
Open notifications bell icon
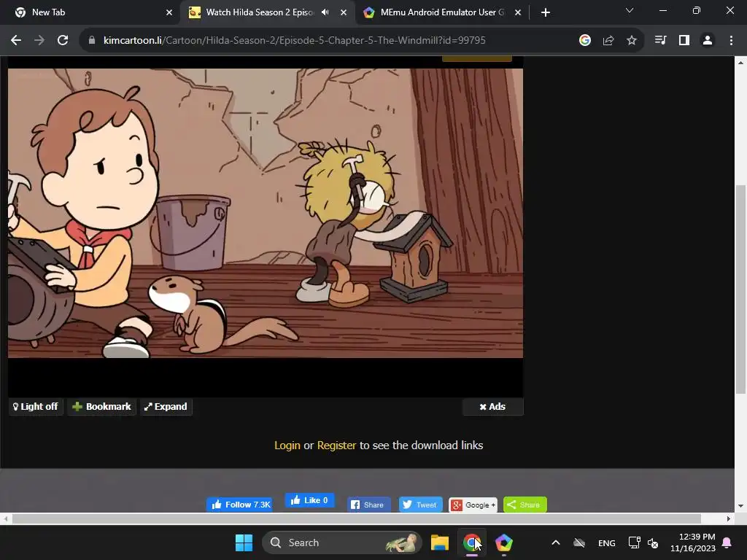click(x=727, y=542)
